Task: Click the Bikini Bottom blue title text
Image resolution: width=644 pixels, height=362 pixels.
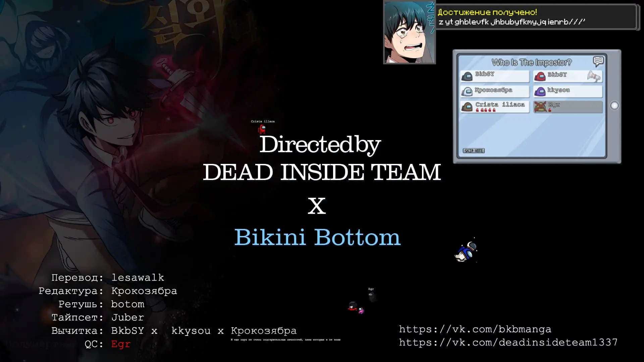Action: coord(317,237)
